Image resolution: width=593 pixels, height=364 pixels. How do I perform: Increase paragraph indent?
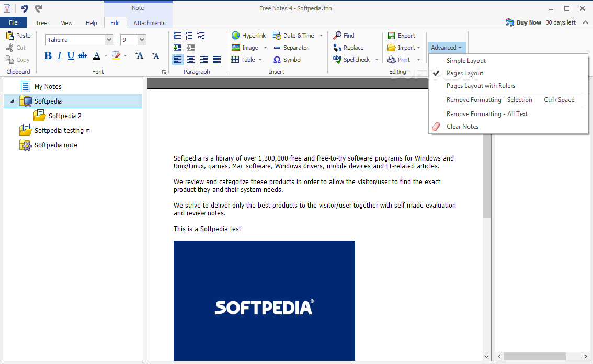coord(177,48)
